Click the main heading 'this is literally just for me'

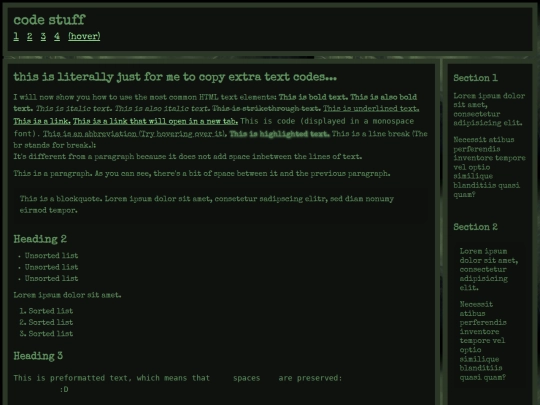coord(175,77)
